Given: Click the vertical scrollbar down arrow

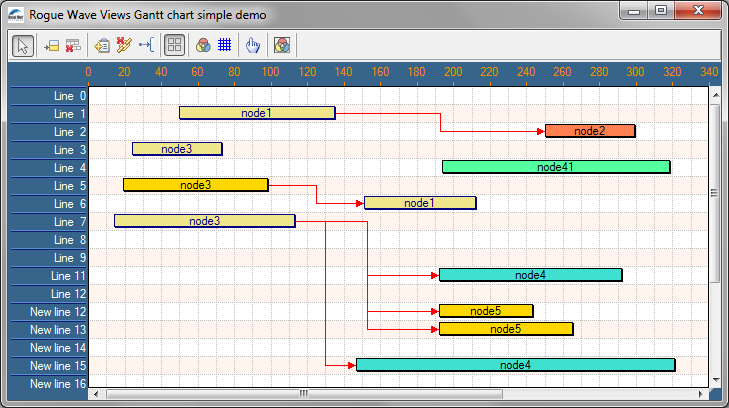Looking at the screenshot, I should pyautogui.click(x=714, y=380).
